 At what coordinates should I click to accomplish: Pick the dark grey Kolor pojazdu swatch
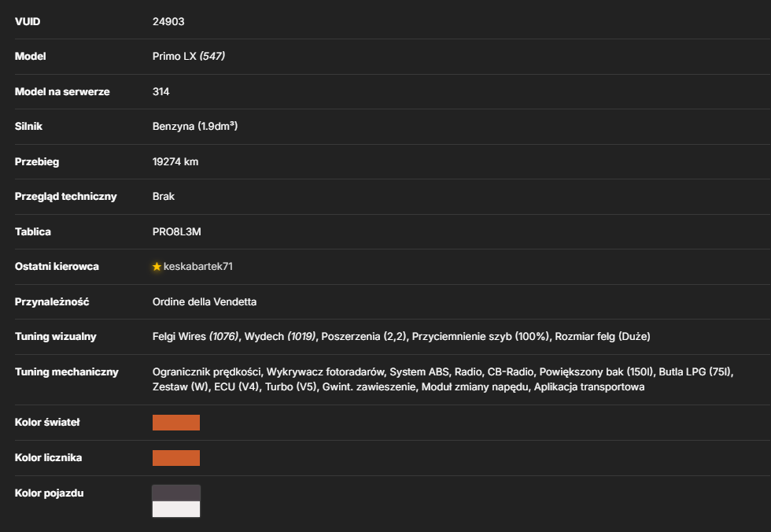[176, 493]
